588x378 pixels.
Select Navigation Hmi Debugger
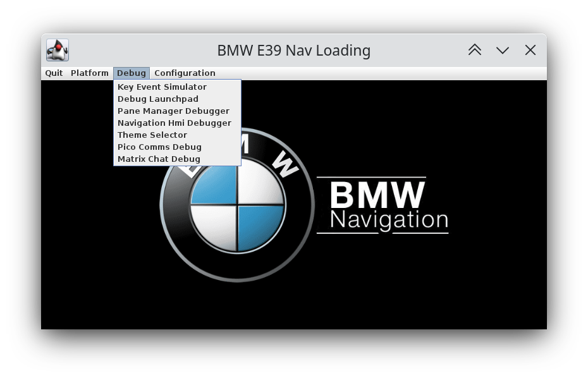[x=177, y=123]
